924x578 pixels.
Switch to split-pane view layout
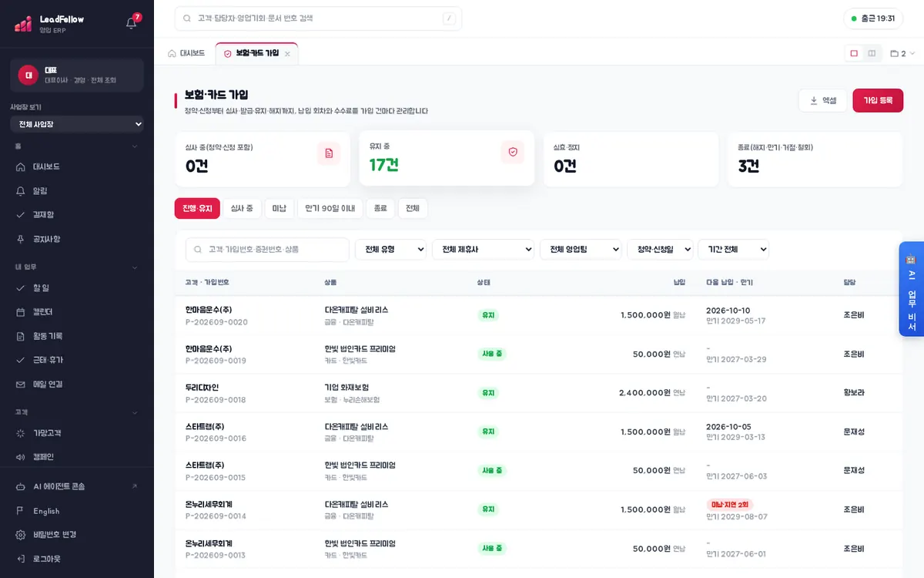[x=872, y=53]
